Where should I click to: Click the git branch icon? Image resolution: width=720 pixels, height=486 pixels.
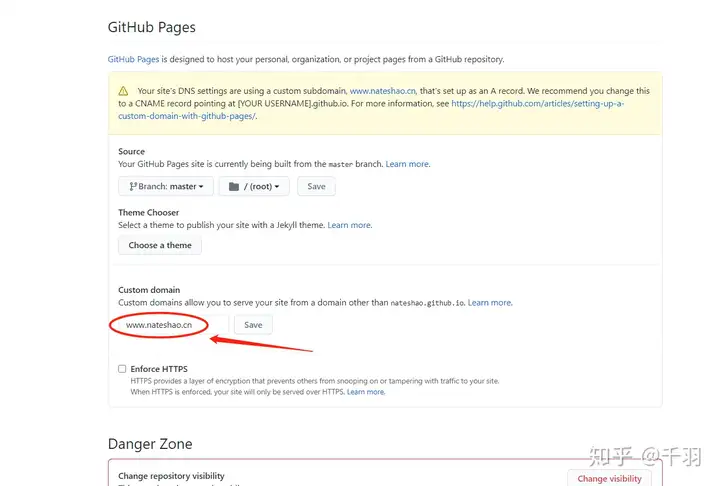coord(133,186)
